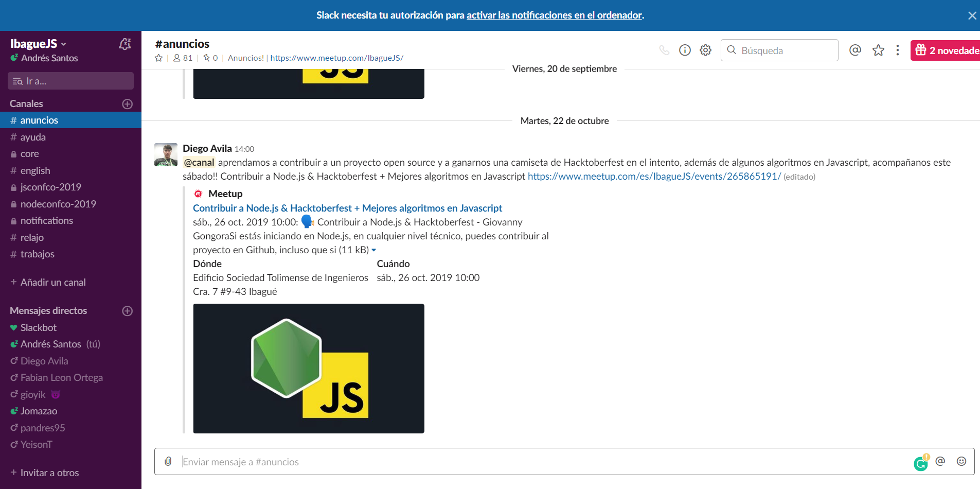Click the Búsqueda search field

[x=779, y=50]
